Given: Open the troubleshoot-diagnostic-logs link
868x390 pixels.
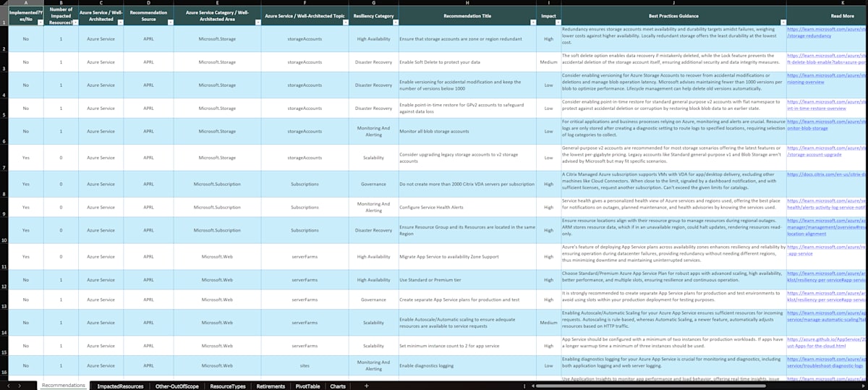Looking at the screenshot, I should (827, 362).
